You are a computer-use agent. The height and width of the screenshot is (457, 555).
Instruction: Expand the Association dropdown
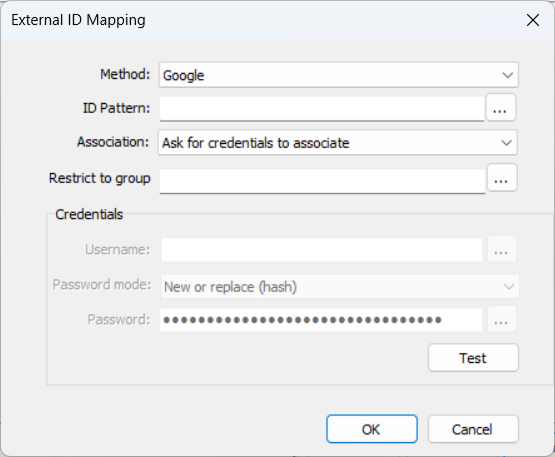point(338,142)
